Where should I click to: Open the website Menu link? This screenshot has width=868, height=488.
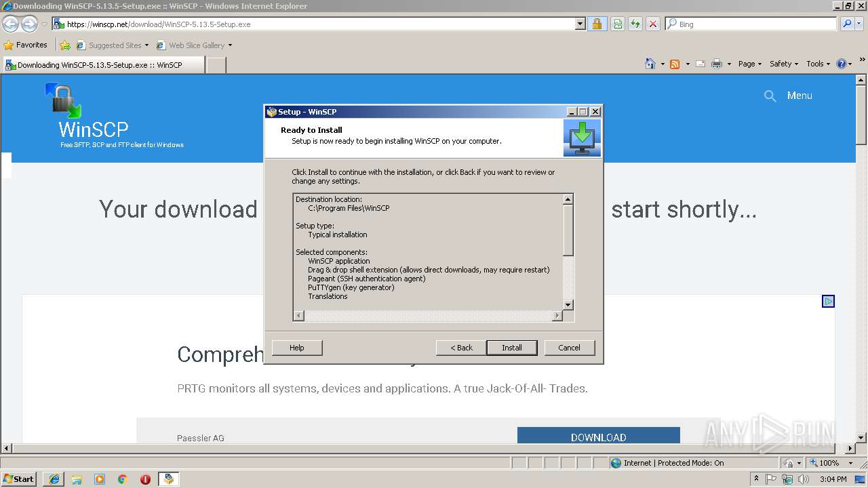pyautogui.click(x=800, y=96)
